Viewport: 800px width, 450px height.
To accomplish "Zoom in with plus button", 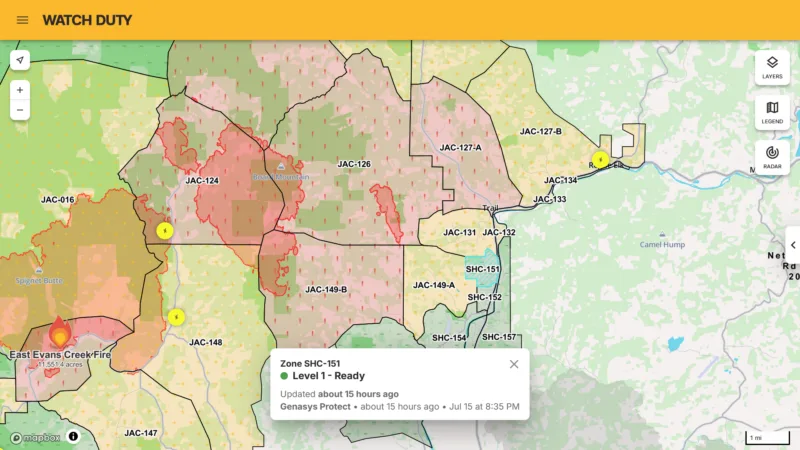I will click(20, 90).
